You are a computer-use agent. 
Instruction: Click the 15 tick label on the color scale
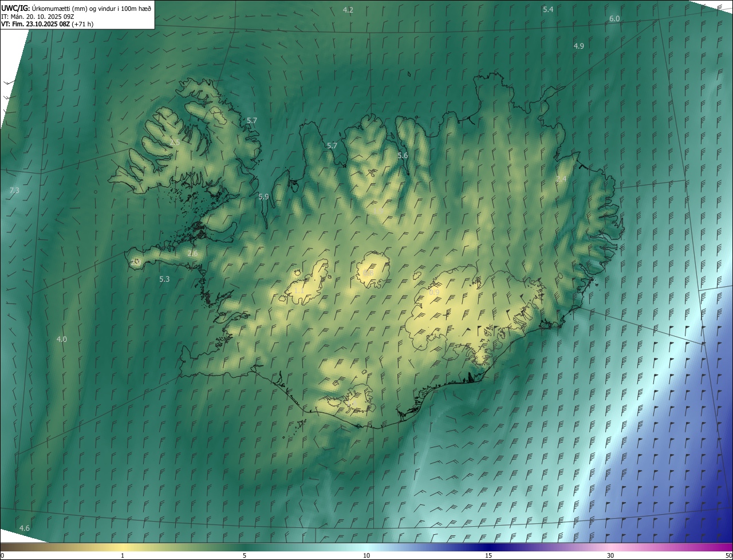(x=488, y=555)
